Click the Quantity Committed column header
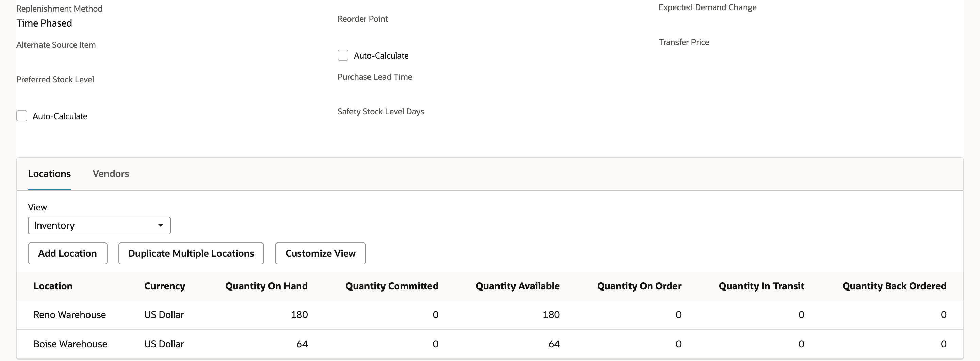Screen dimensions: 980x361 tap(391, 286)
